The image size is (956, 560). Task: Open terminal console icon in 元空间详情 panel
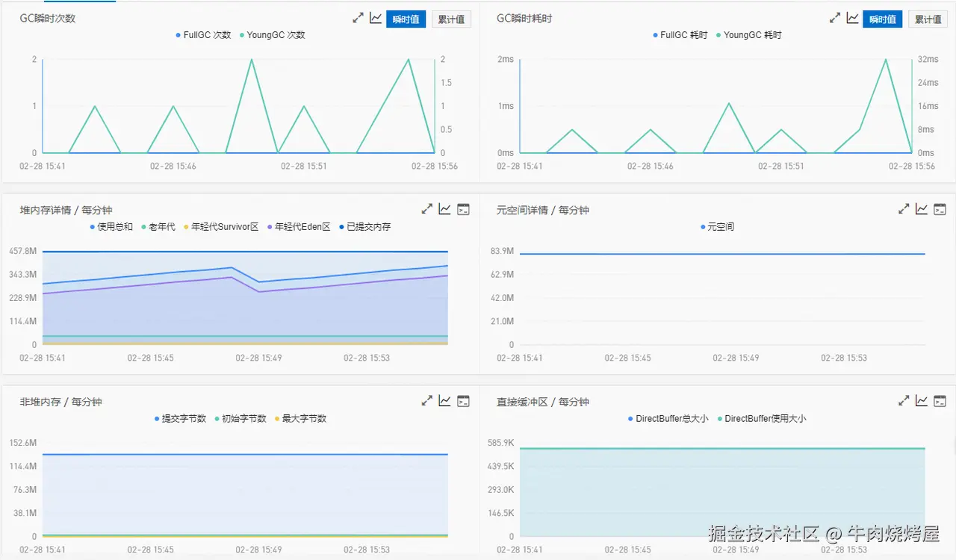pos(940,210)
